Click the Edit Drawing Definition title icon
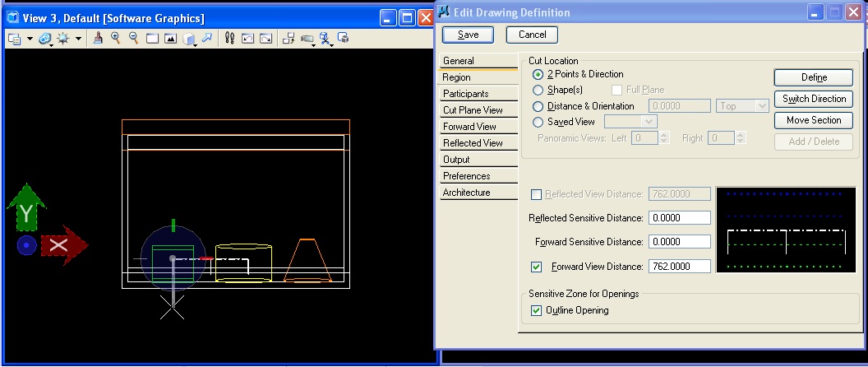 (443, 12)
